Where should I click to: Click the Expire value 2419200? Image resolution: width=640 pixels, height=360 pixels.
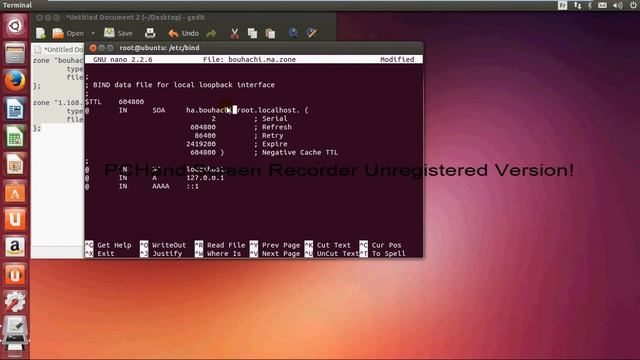point(201,144)
